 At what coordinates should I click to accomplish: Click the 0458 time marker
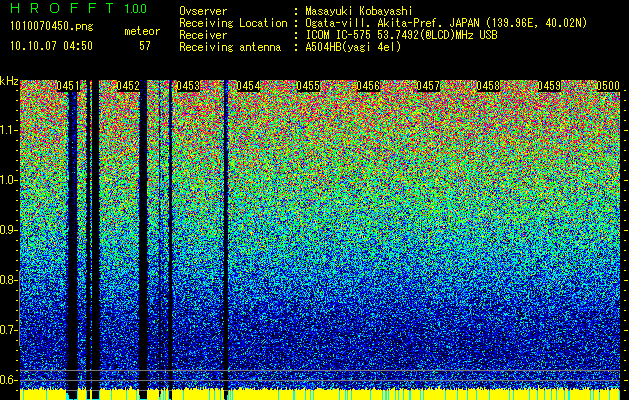tap(488, 86)
